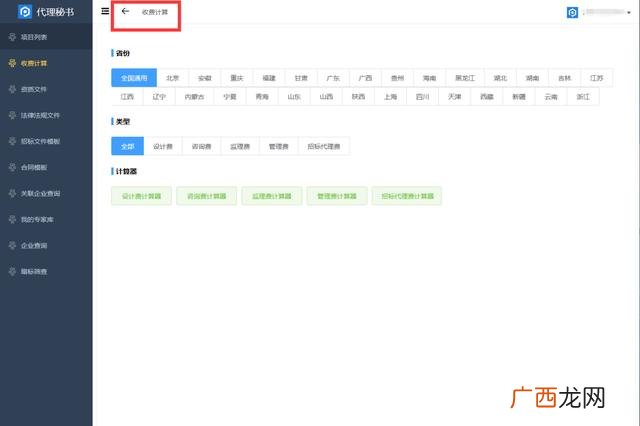The height and width of the screenshot is (426, 640).
Task: Open the 咨询费计算器 calculator
Action: tap(207, 196)
